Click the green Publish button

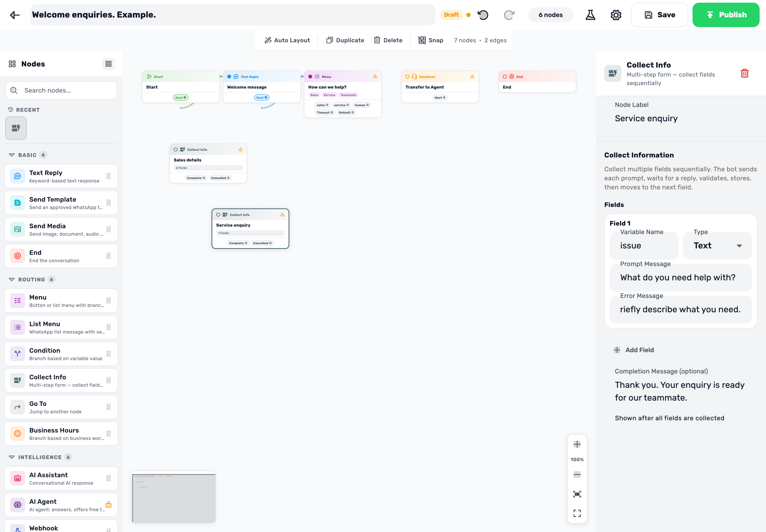(x=726, y=15)
